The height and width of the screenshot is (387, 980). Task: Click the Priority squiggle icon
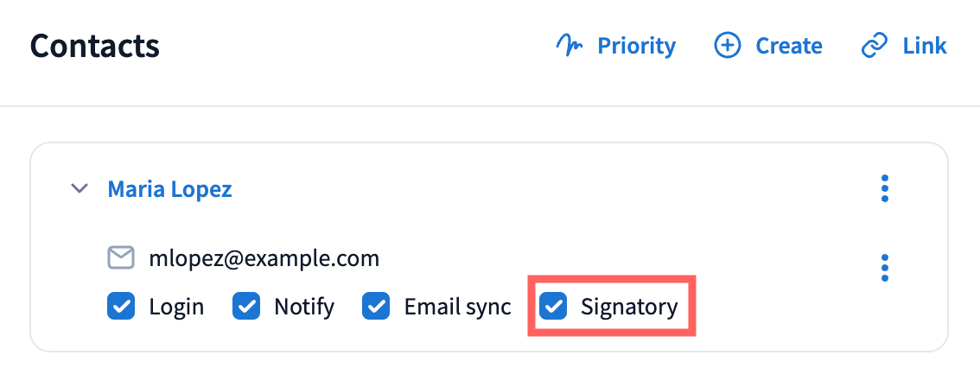tap(570, 46)
